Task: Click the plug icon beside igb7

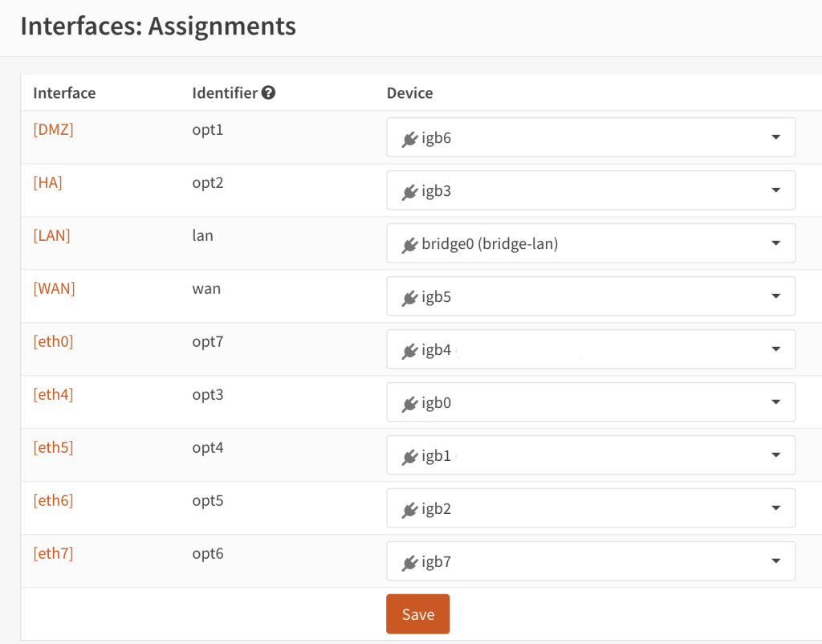Action: pos(410,563)
